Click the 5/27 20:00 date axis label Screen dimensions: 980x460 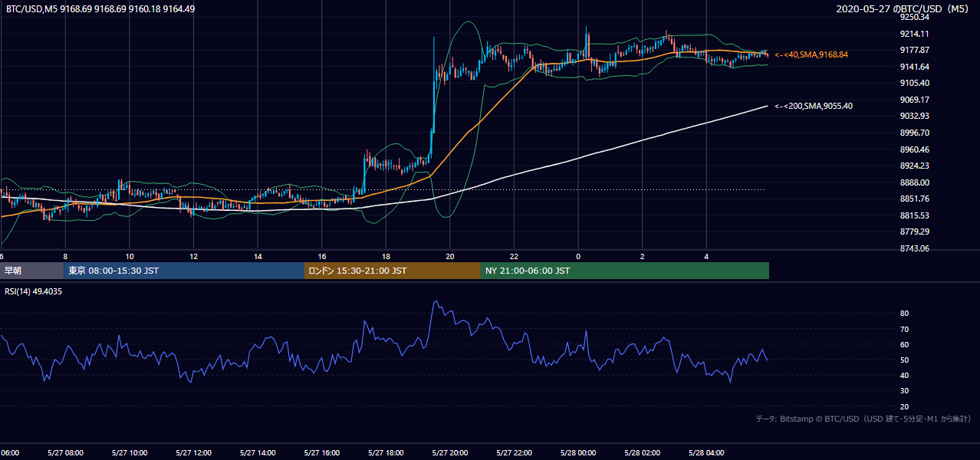tap(449, 452)
